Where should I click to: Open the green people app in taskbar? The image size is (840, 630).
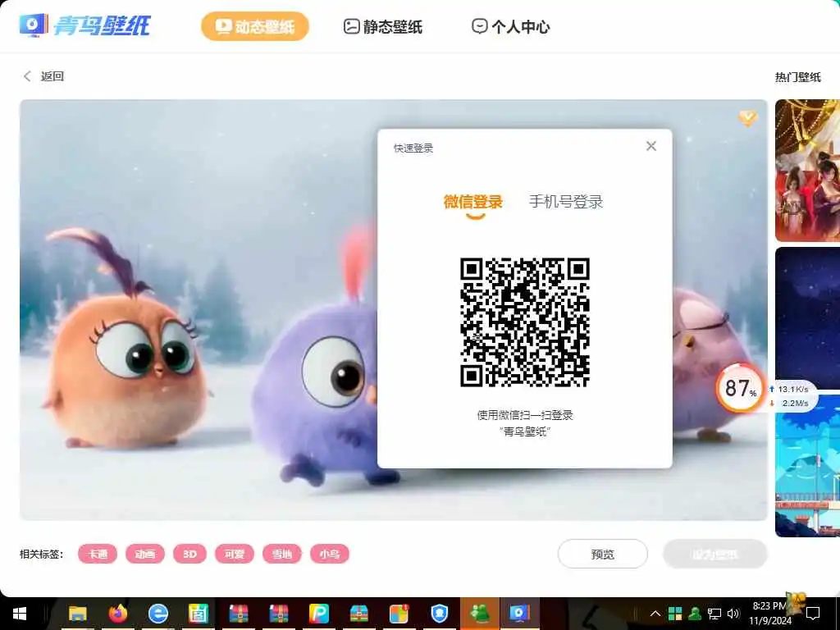coord(480,614)
